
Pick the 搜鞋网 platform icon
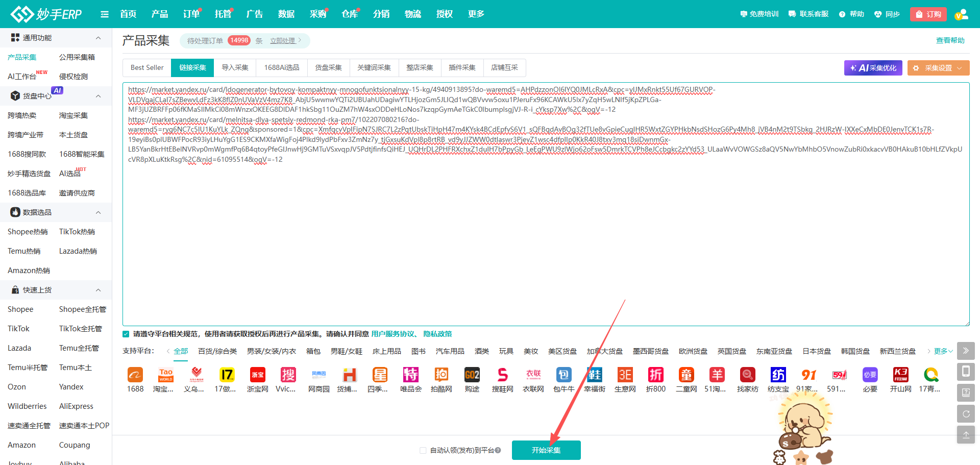(503, 375)
